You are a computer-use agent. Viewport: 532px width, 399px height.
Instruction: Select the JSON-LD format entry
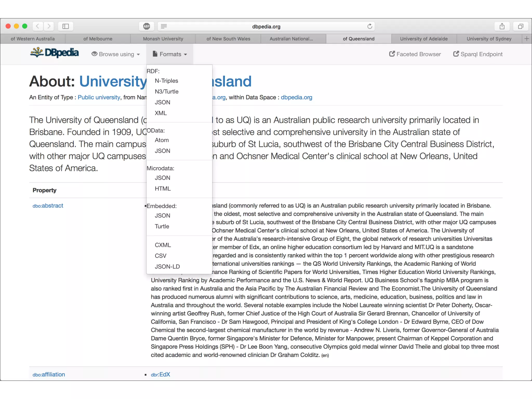point(167,267)
